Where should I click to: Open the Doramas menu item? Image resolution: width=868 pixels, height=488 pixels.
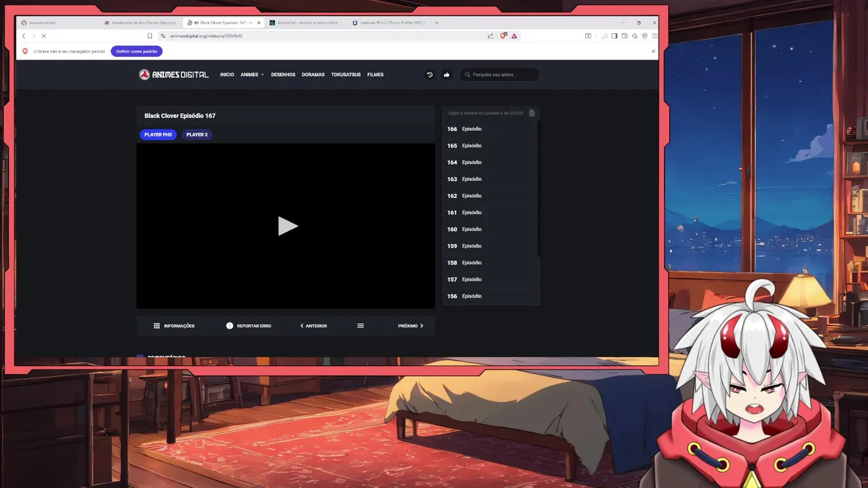pos(313,75)
